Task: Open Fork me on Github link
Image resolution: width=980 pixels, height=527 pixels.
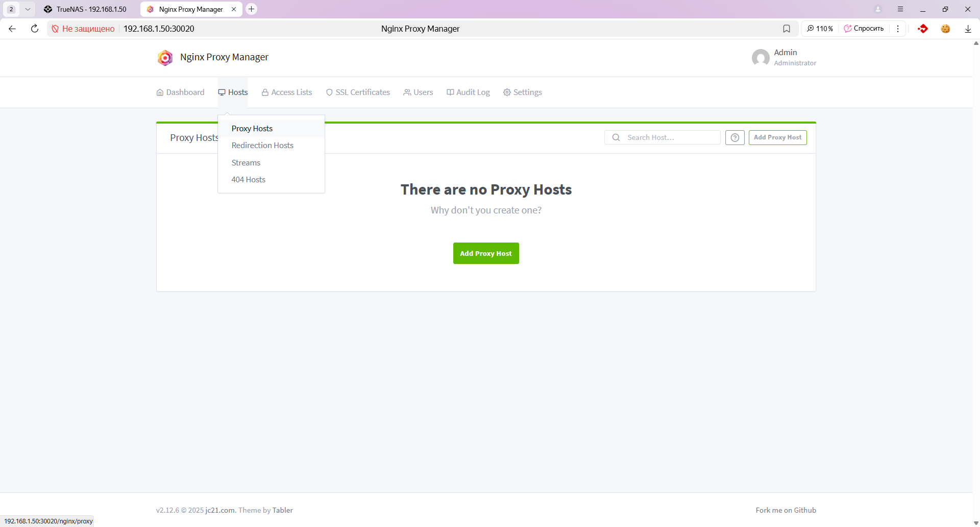Action: pyautogui.click(x=786, y=510)
